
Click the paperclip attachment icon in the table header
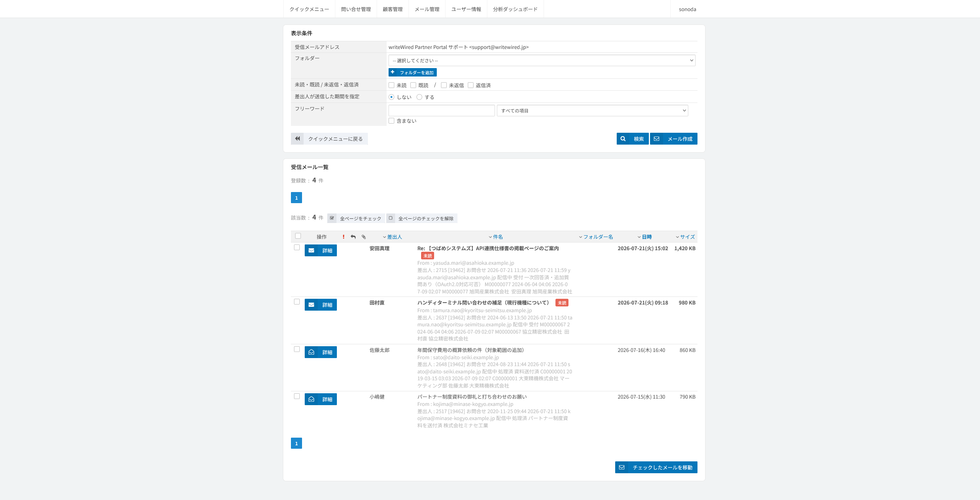click(364, 237)
